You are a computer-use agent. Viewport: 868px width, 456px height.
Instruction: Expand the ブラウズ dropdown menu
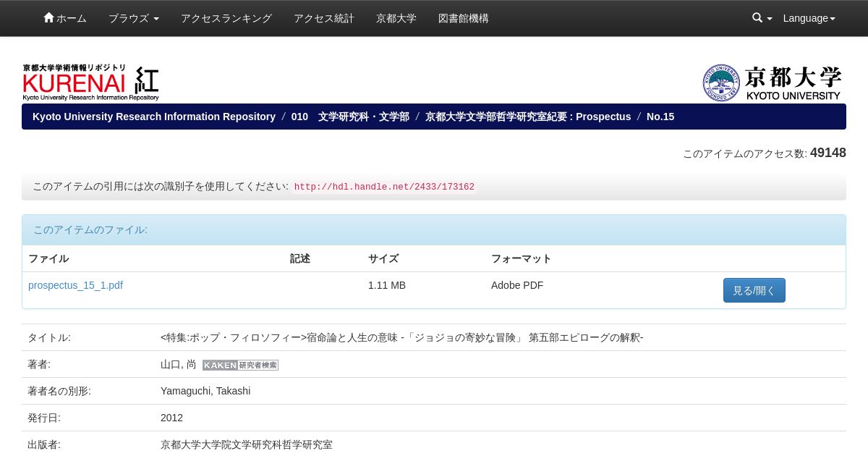(x=134, y=18)
